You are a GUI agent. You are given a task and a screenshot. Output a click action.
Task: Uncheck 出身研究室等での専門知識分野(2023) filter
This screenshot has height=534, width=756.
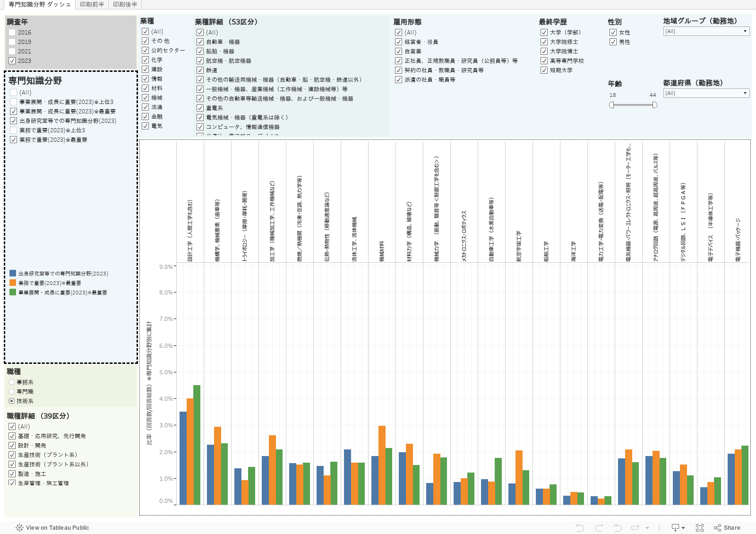(14, 121)
